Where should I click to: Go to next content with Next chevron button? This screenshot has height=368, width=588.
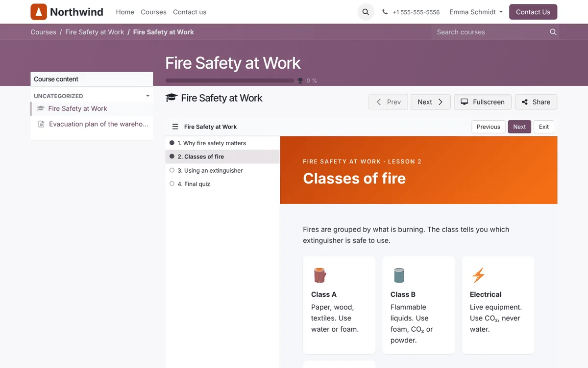coord(430,102)
